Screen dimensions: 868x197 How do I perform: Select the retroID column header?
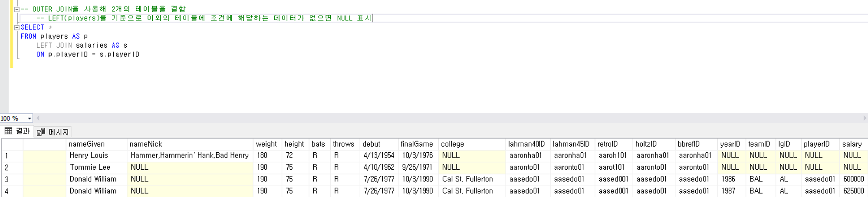coord(614,144)
